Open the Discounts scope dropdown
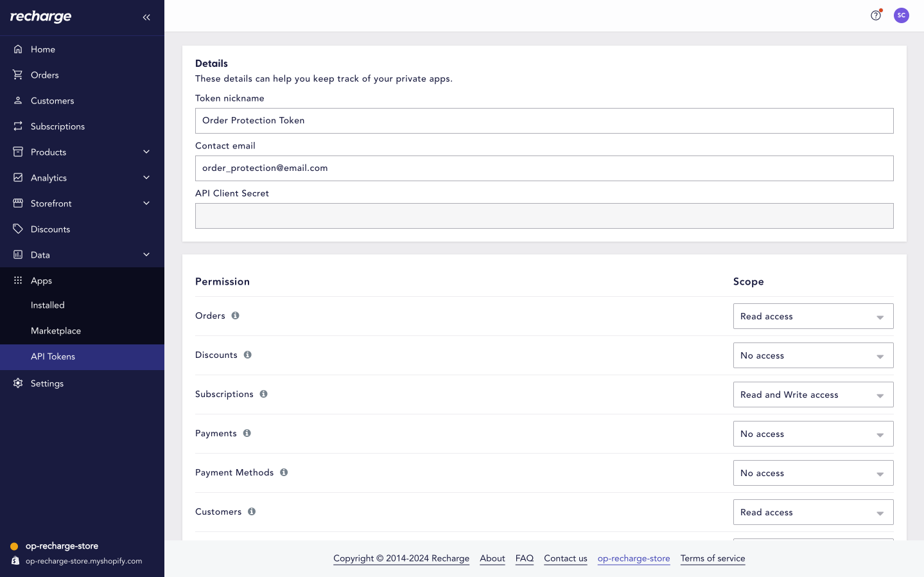 click(x=813, y=355)
